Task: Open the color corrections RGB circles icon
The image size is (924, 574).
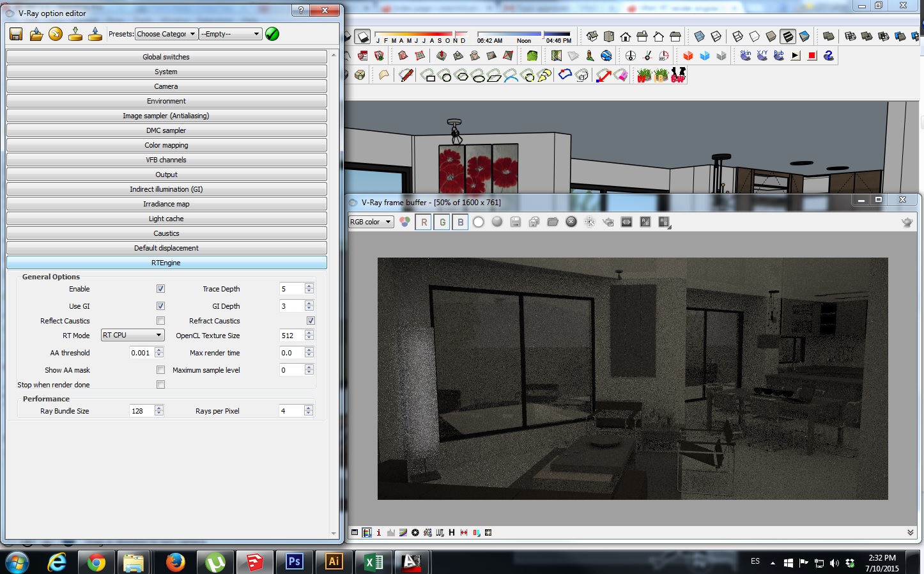Action: pos(405,222)
